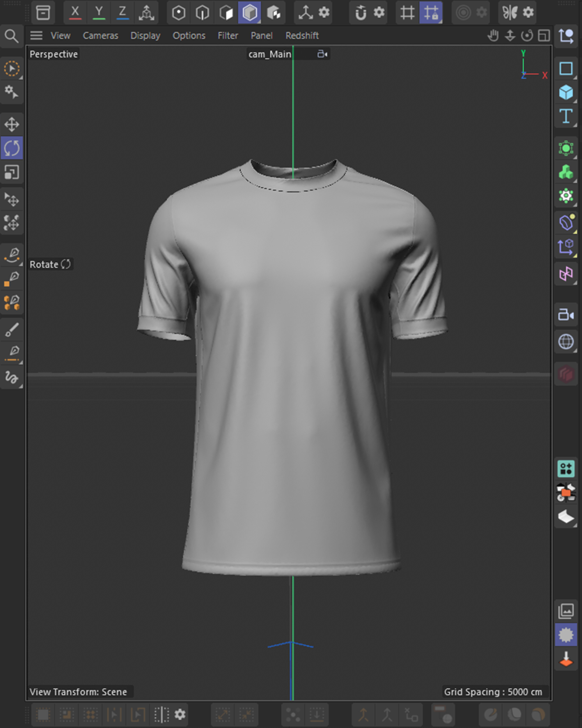Select the Spline Pen tool

pos(12,255)
